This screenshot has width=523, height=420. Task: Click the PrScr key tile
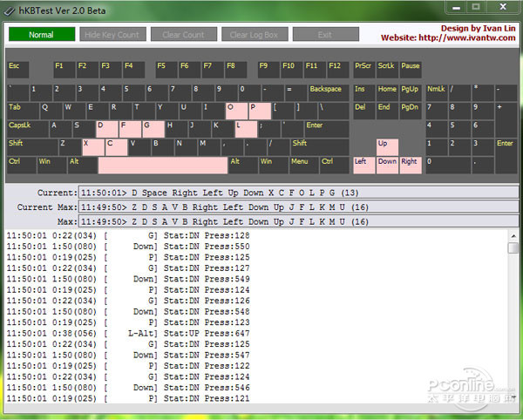pos(363,69)
